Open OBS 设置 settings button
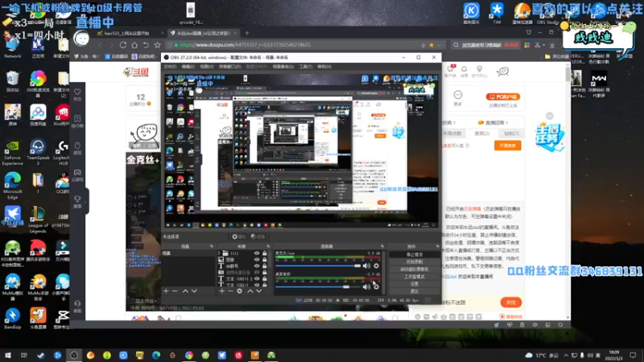 (415, 284)
